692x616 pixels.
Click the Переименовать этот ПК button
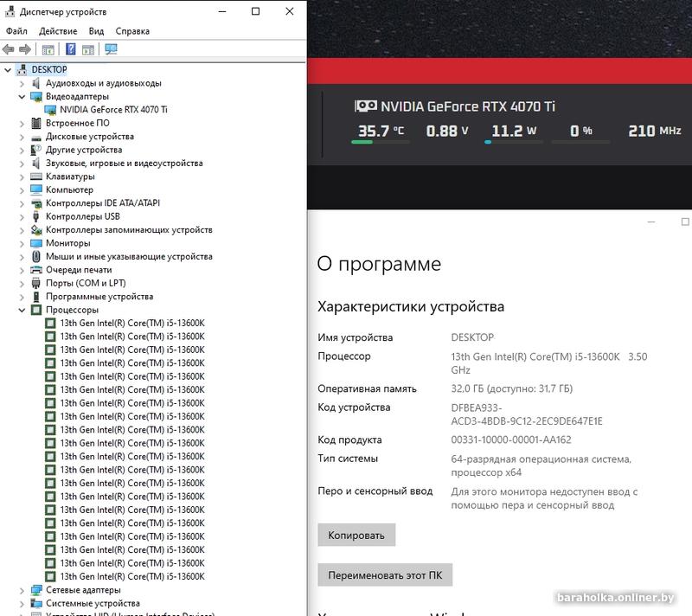tap(385, 575)
